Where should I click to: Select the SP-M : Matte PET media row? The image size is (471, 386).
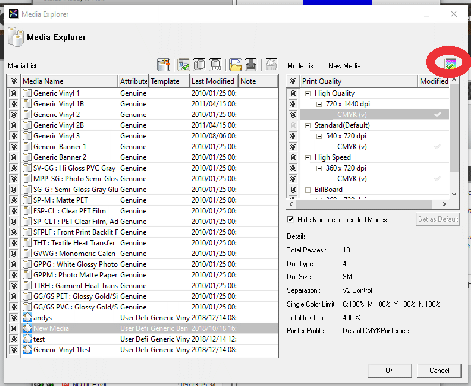pyautogui.click(x=149, y=200)
